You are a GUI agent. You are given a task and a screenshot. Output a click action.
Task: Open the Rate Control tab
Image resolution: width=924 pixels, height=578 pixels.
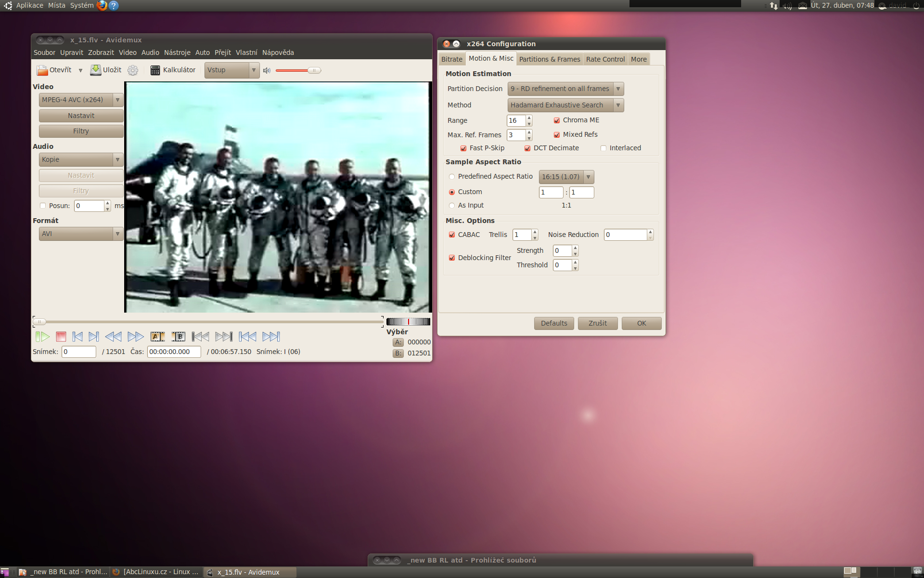point(605,59)
